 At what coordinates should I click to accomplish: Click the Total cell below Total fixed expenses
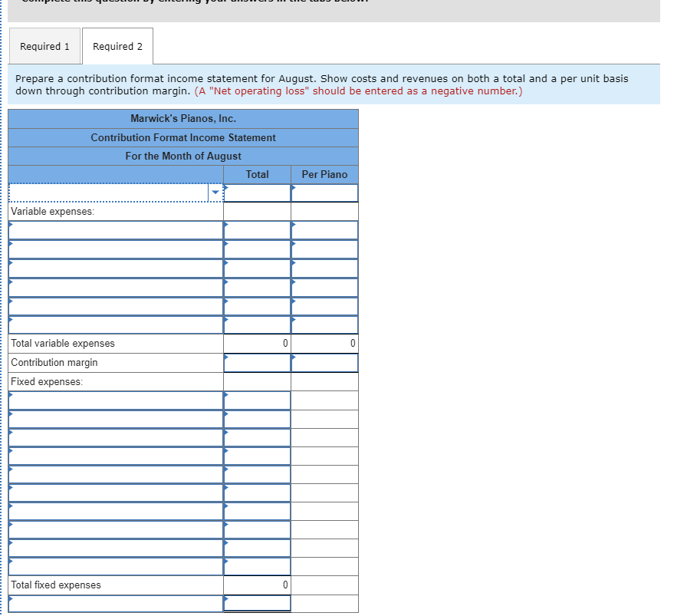coord(257,604)
